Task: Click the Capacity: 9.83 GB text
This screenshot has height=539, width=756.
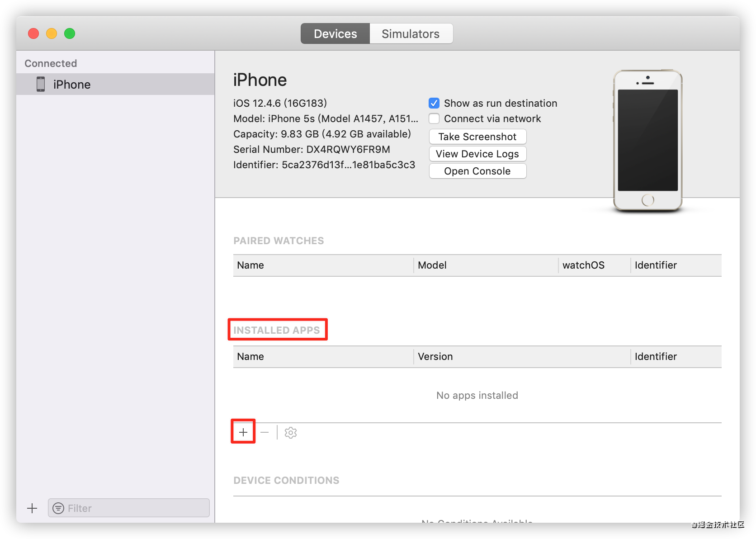Action: tap(322, 134)
